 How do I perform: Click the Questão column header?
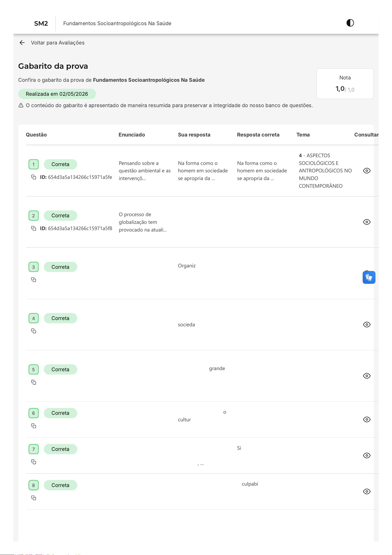pos(36,135)
